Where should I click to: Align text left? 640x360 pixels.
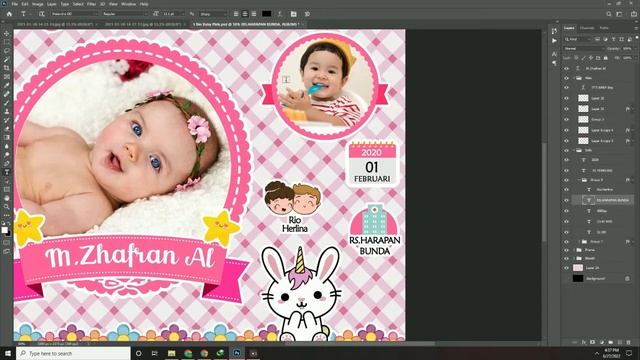tap(236, 14)
